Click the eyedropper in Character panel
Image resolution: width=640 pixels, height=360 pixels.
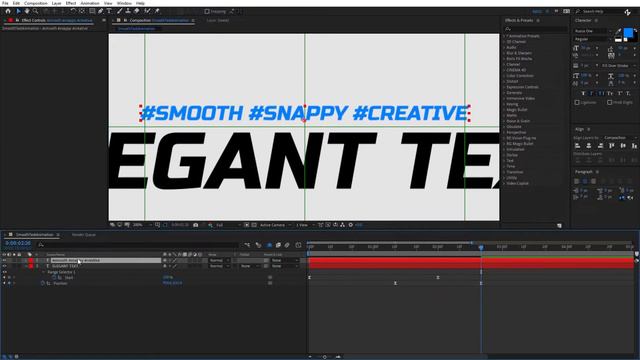(618, 31)
